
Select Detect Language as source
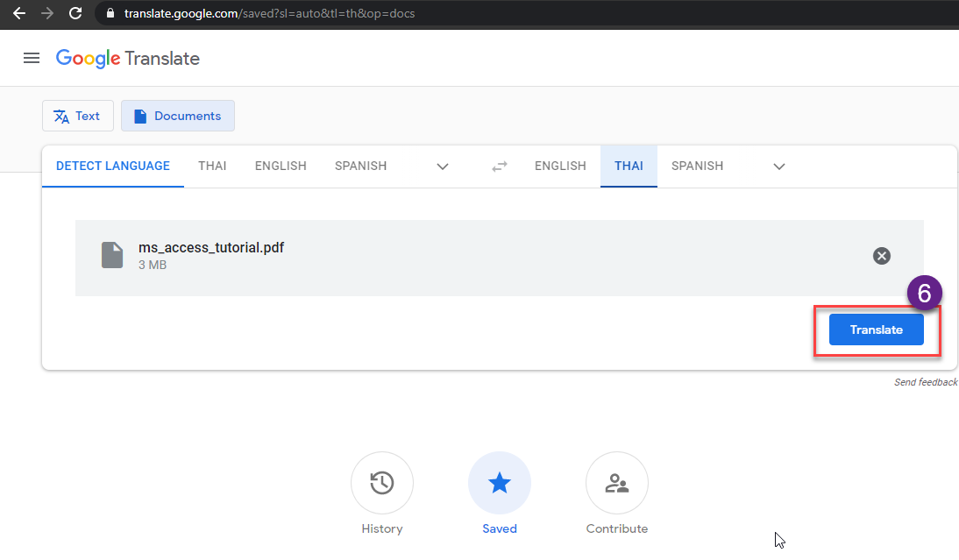pyautogui.click(x=113, y=166)
